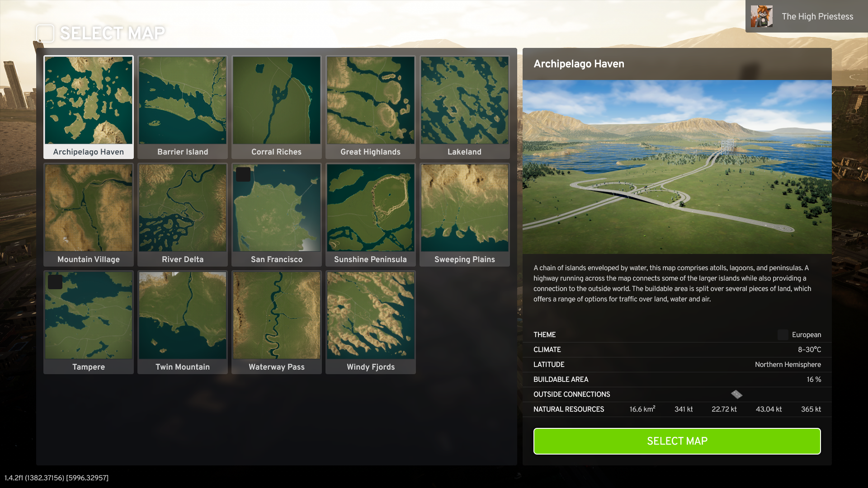Click the Archipelago Haven preview image
The width and height of the screenshot is (868, 488).
(x=677, y=167)
